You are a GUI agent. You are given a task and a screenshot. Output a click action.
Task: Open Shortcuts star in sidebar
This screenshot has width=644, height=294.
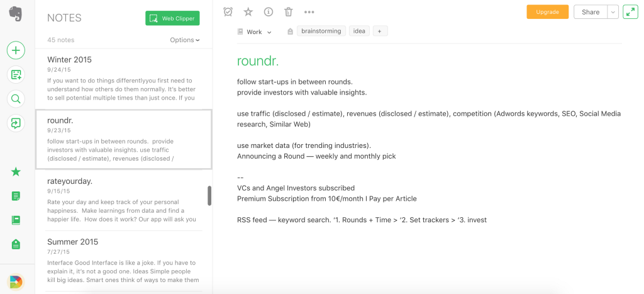(x=16, y=172)
